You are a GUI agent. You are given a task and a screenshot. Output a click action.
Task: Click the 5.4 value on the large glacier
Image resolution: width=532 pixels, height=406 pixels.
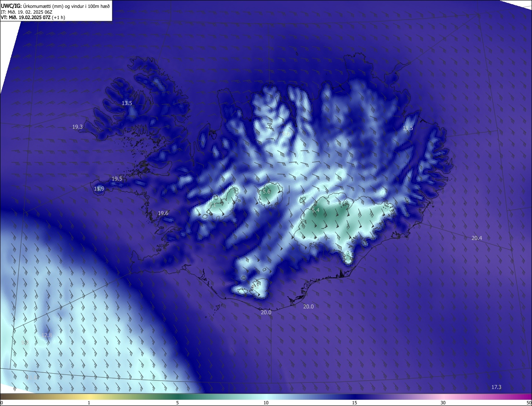315,210
